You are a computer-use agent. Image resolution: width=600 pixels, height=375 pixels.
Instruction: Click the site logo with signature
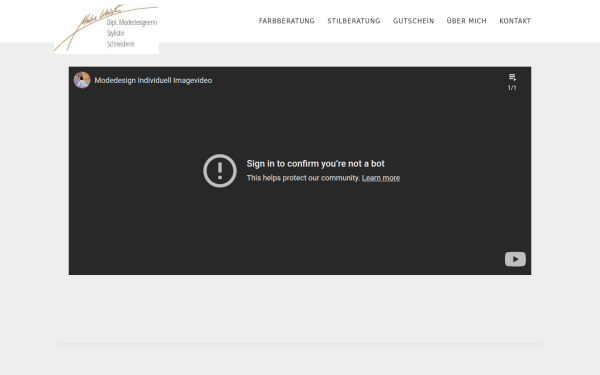tap(106, 28)
